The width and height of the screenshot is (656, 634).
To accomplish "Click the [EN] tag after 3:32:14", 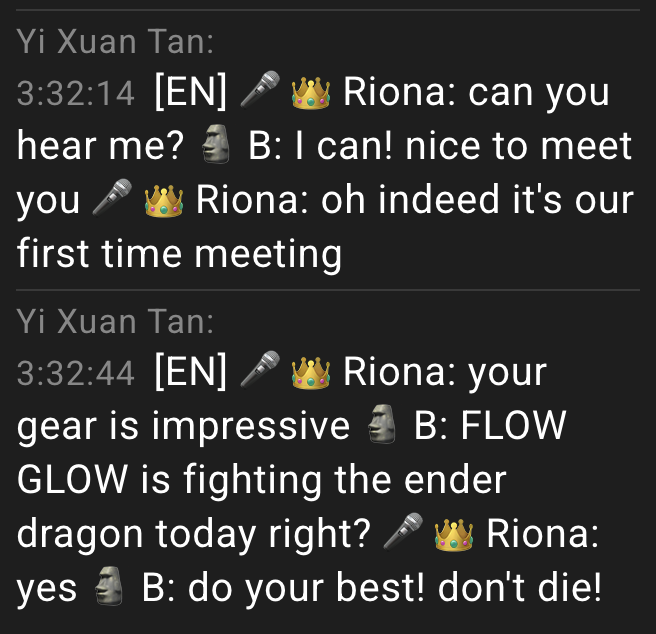I will click(191, 91).
